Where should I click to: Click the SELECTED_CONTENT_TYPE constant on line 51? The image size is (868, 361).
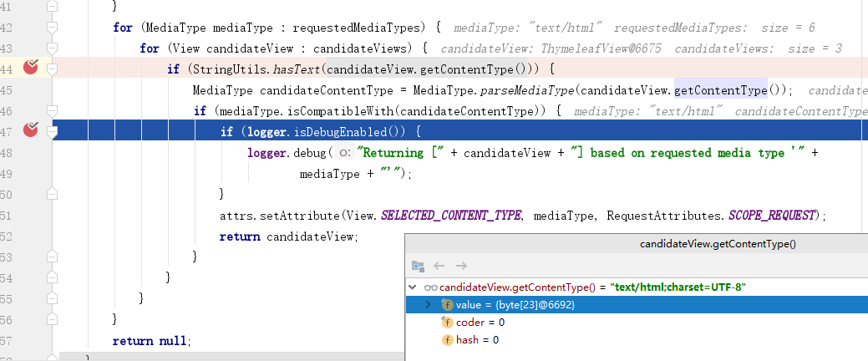pos(451,216)
